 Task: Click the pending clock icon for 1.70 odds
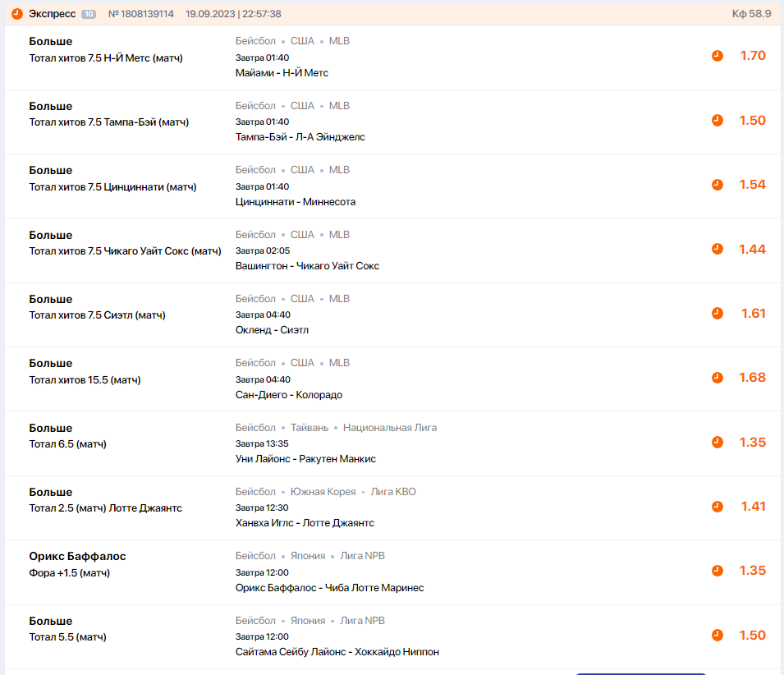pos(717,56)
